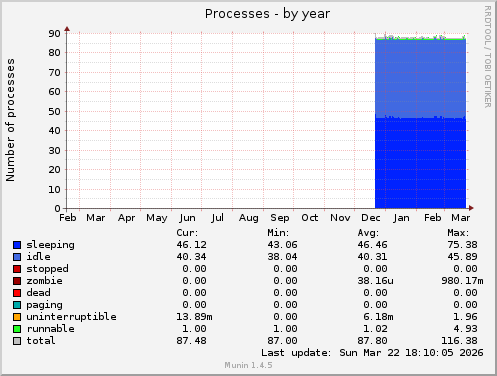497x376 pixels.
Task: Click the 'Processes - by year' title
Action: [x=267, y=14]
